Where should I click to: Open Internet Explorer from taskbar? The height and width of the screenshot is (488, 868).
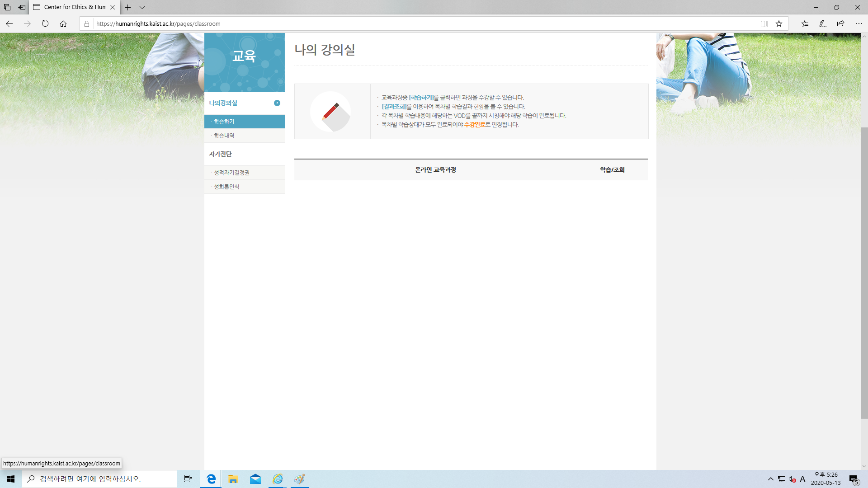[x=278, y=479]
